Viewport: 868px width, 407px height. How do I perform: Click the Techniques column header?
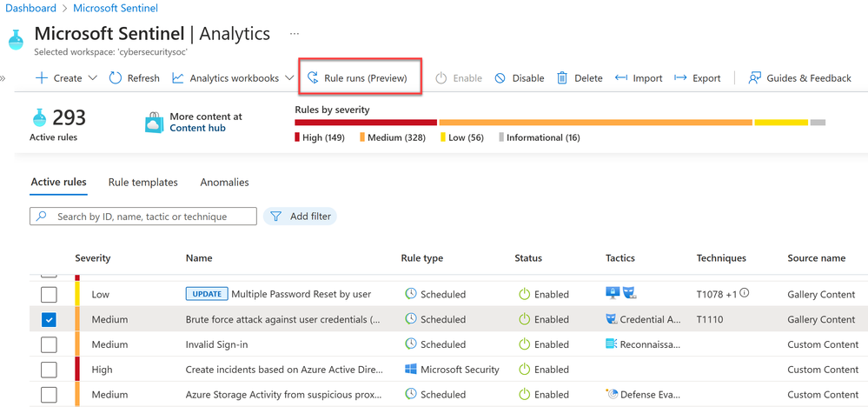click(x=721, y=258)
